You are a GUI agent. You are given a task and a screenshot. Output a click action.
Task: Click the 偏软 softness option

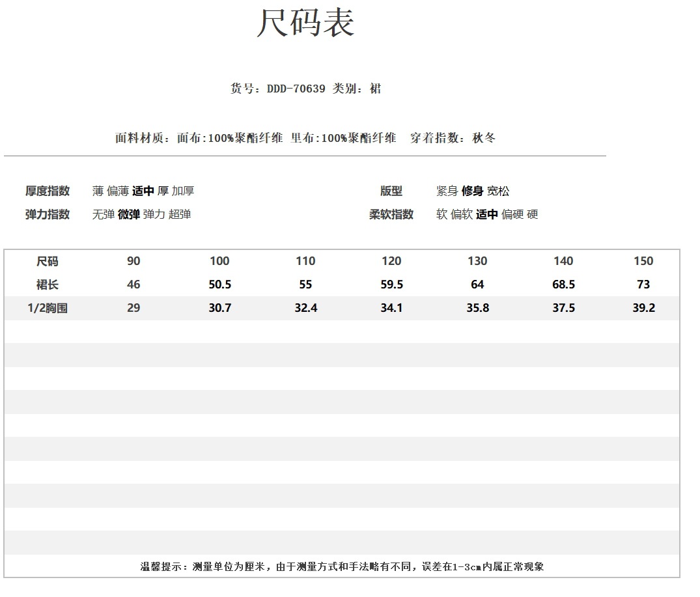coord(462,214)
